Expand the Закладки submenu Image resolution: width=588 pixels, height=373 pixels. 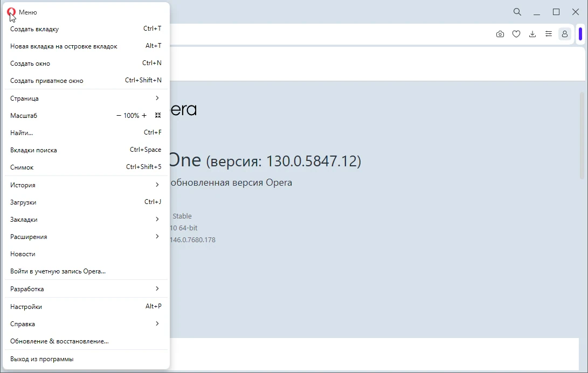[x=86, y=220]
